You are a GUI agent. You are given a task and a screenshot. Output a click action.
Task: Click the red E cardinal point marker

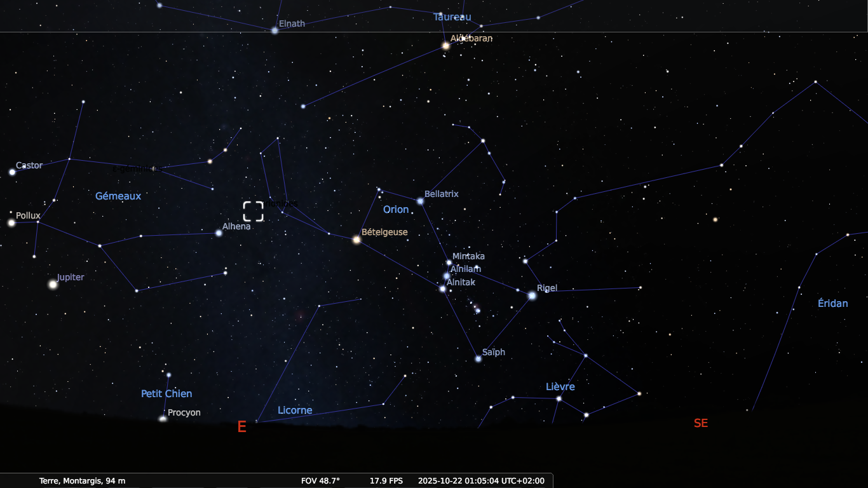[x=241, y=427]
